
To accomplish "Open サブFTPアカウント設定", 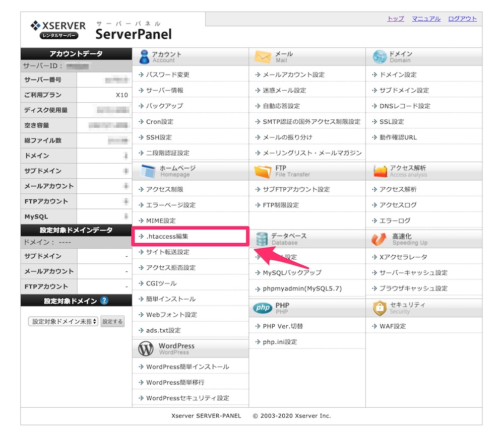I will pos(296,189).
